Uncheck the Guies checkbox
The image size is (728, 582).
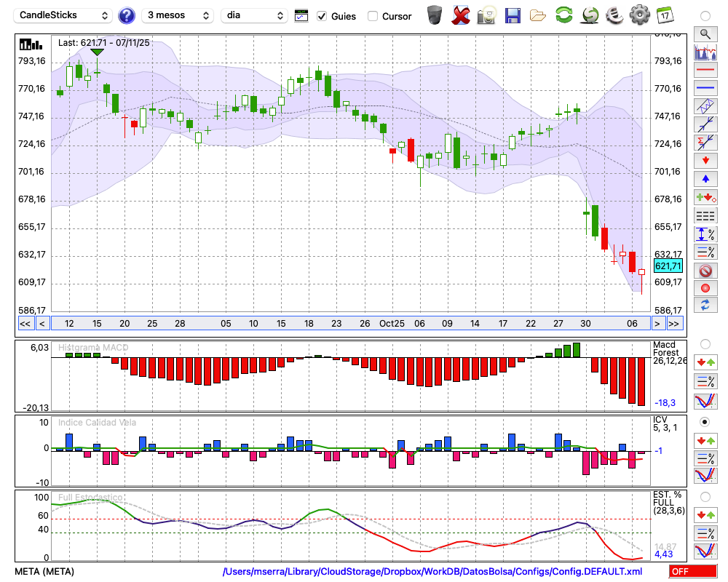(x=323, y=16)
